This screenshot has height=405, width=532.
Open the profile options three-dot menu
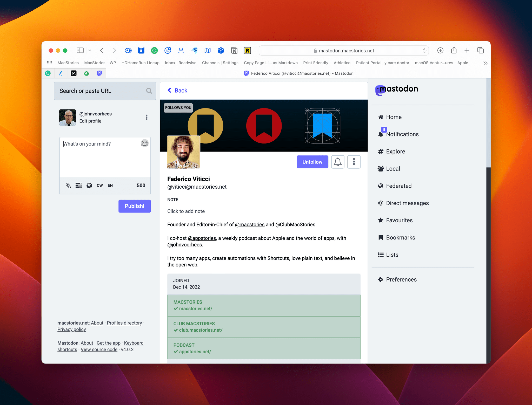pos(354,162)
